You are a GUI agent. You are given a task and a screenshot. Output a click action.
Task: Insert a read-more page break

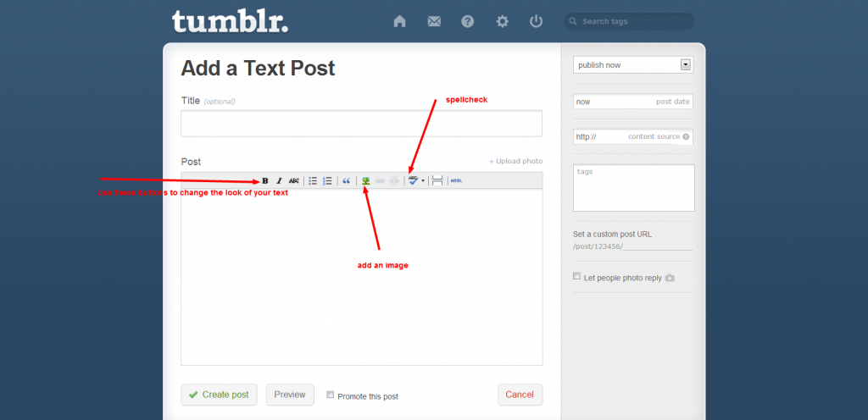(437, 180)
